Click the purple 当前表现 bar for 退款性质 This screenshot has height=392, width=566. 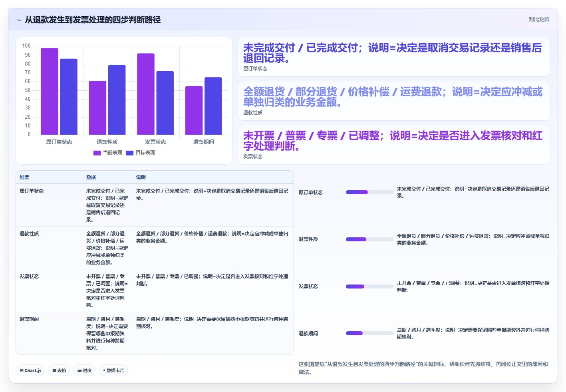(97, 108)
